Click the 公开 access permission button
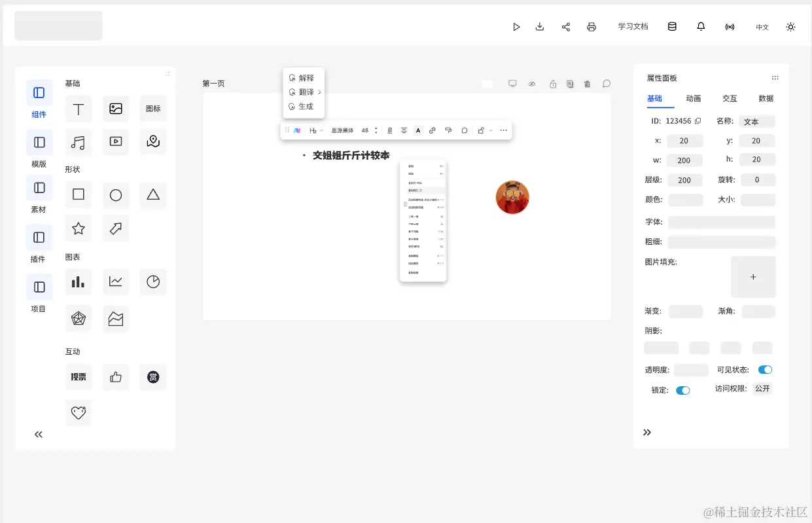Viewport: 812px width, 523px height. pos(762,388)
